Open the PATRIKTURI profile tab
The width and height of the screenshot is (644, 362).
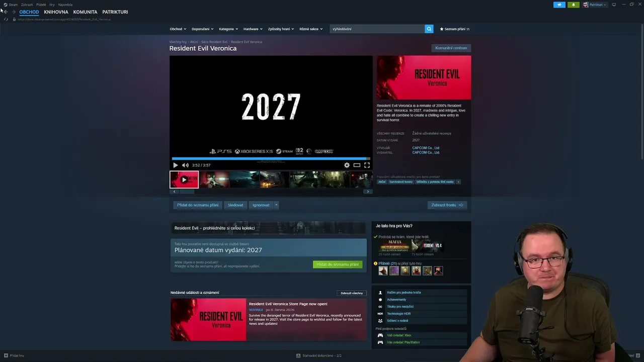point(115,12)
